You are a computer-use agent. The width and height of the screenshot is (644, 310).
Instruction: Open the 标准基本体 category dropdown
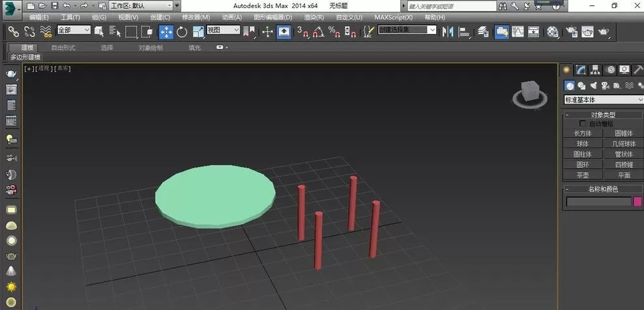coord(604,99)
